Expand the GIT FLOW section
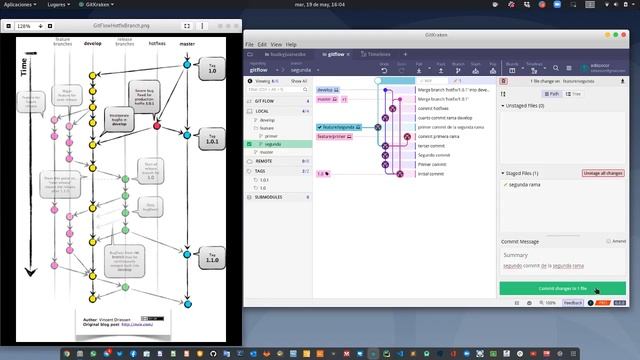This screenshot has height=360, width=640. (279, 101)
